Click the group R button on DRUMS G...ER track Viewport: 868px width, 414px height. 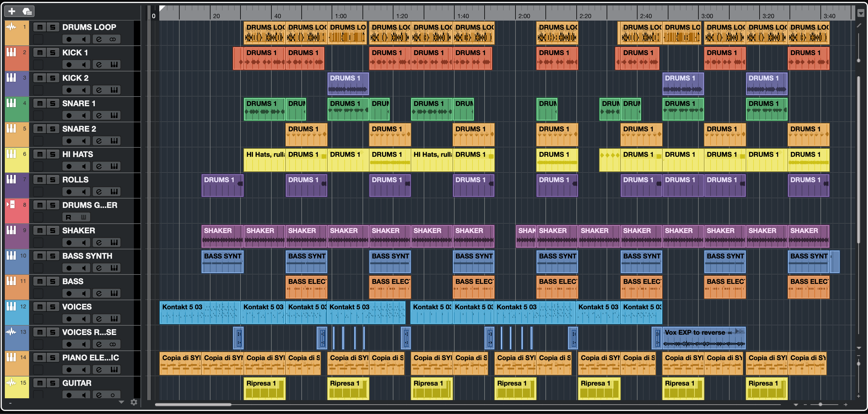click(x=68, y=217)
